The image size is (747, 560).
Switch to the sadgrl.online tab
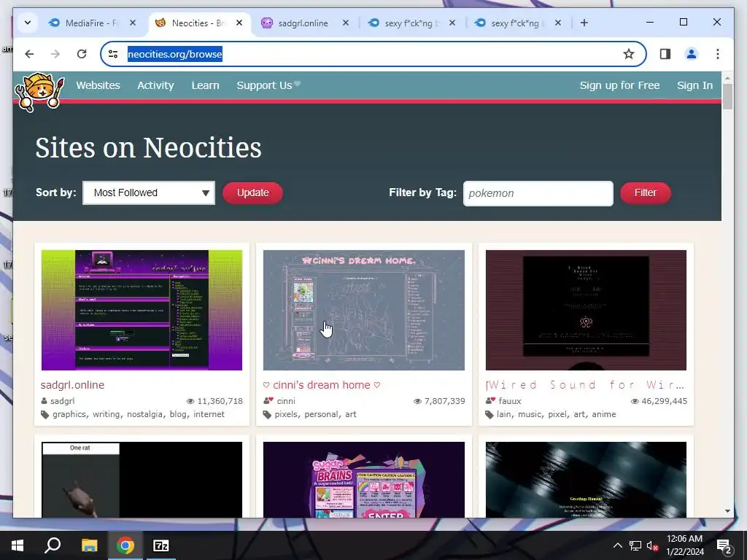[x=303, y=23]
